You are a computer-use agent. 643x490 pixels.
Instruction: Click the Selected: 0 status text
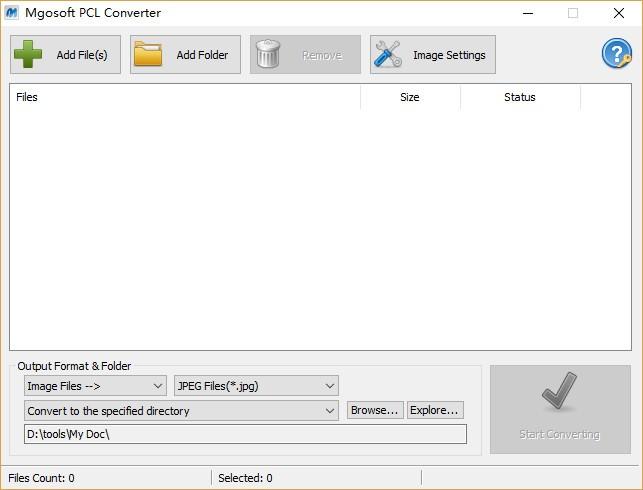click(245, 478)
